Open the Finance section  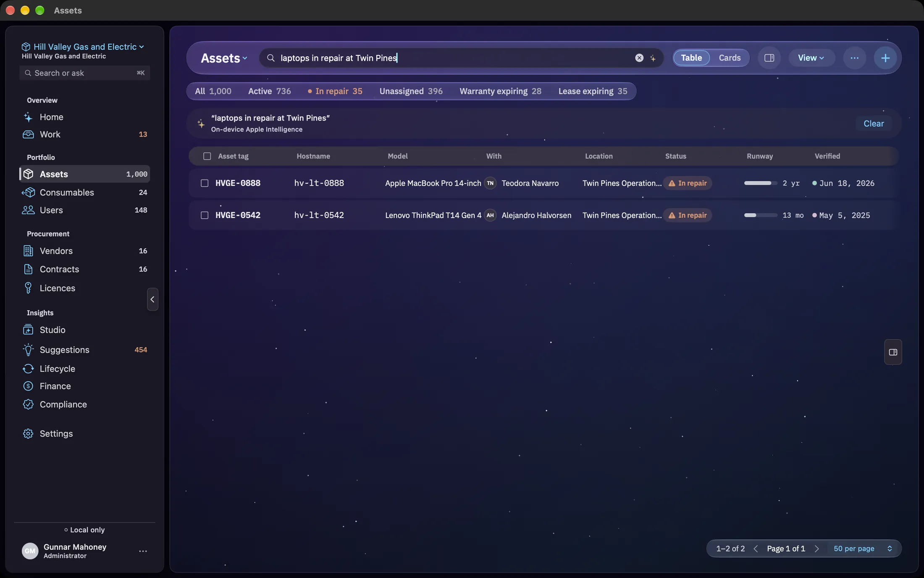[84, 386]
